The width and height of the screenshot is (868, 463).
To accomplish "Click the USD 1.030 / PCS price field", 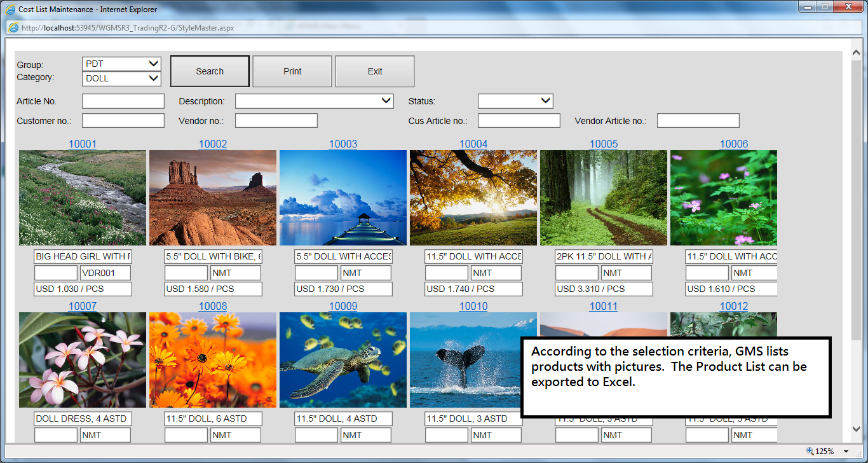I will pos(83,289).
